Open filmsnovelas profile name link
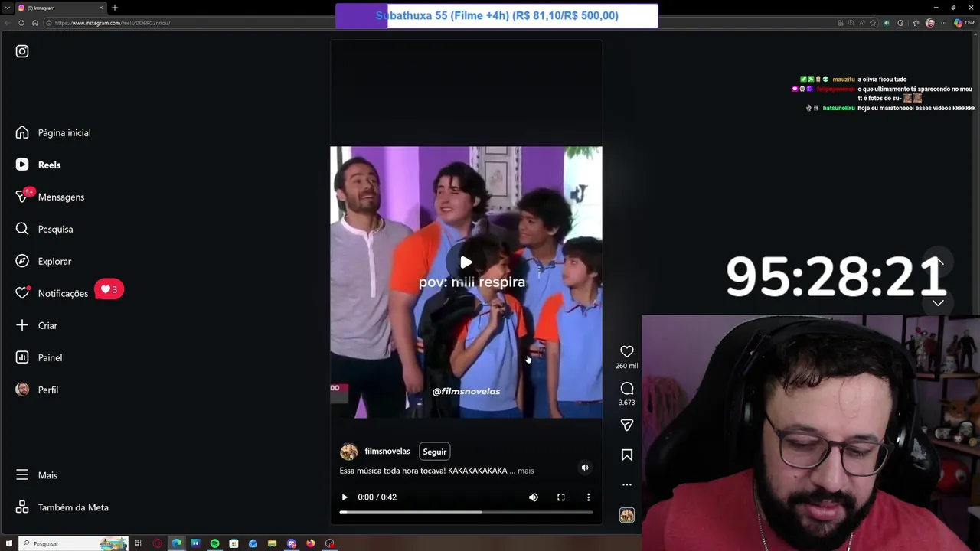Screen dimensions: 980x551 tap(387, 451)
